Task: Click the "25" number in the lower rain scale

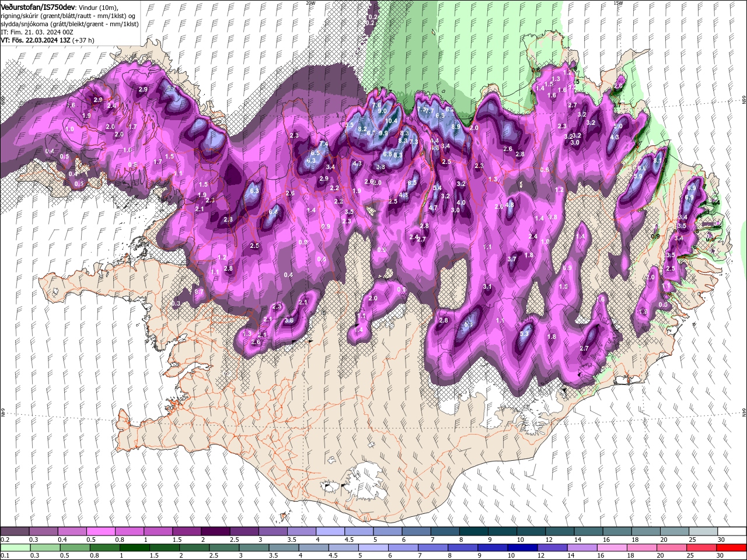Action: point(690,555)
